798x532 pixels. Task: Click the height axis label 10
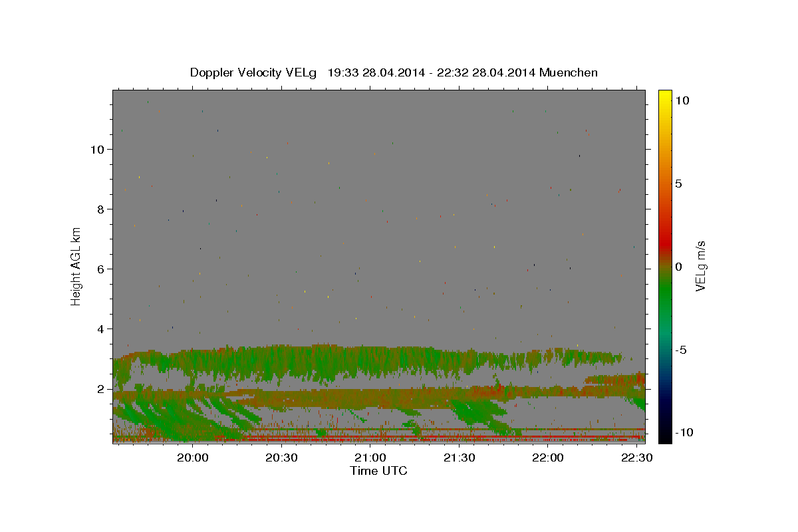click(x=98, y=149)
